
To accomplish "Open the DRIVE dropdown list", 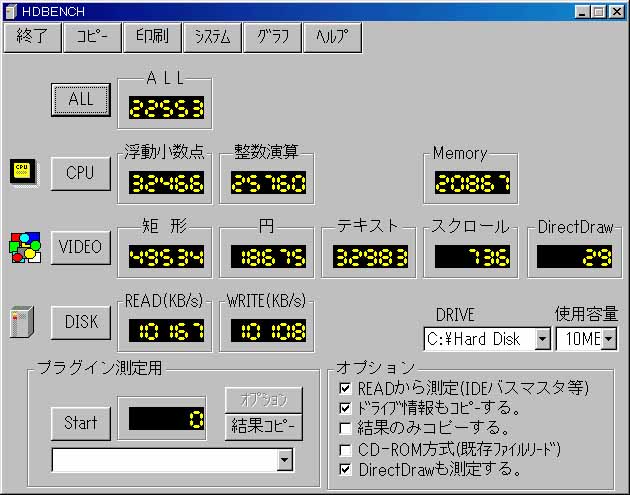I will pos(542,339).
